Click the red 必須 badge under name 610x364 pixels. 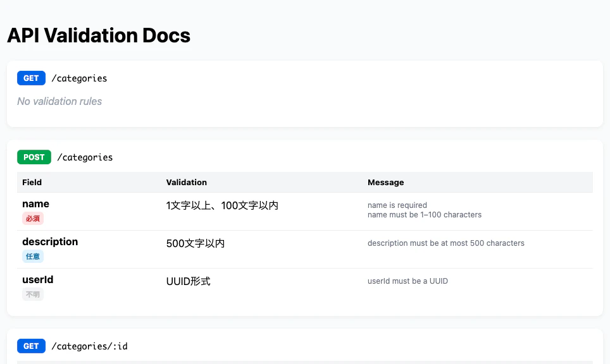(33, 218)
